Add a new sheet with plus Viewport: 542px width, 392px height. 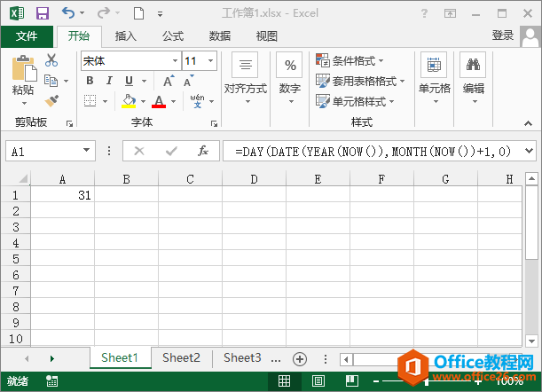[300, 359]
